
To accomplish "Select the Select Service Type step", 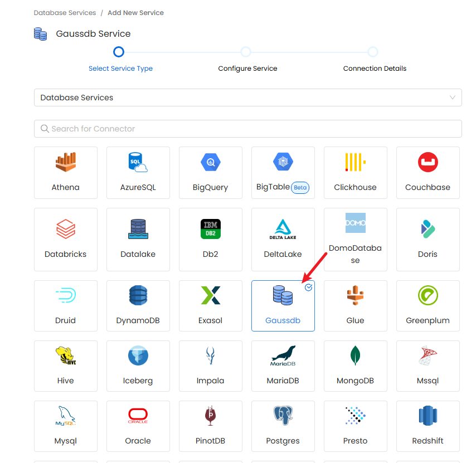I will click(x=120, y=69).
